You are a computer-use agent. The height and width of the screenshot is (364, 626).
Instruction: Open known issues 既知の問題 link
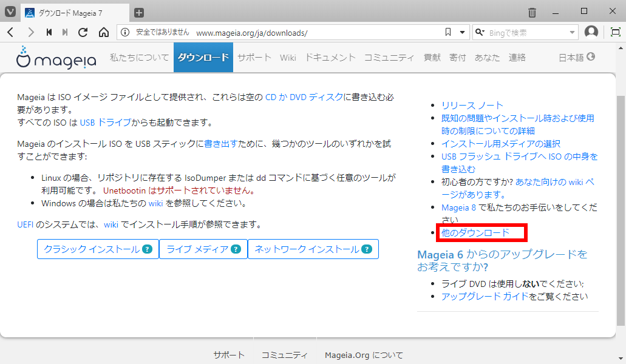(x=517, y=124)
